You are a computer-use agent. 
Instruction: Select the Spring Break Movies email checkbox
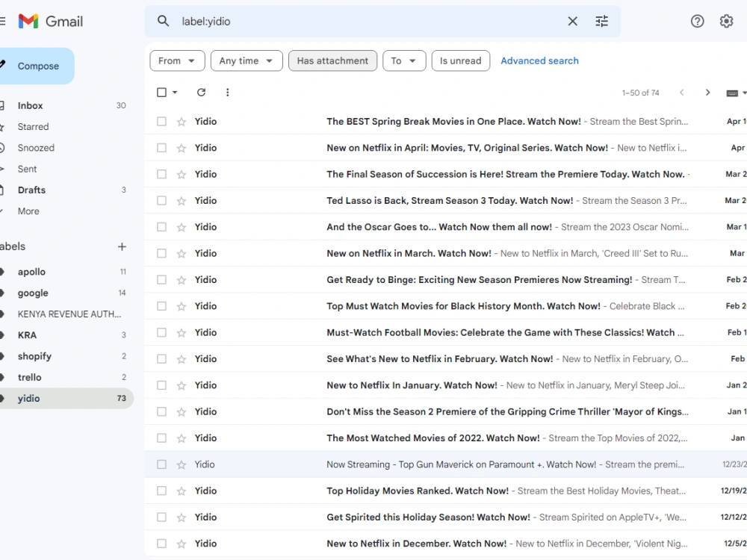coord(162,122)
